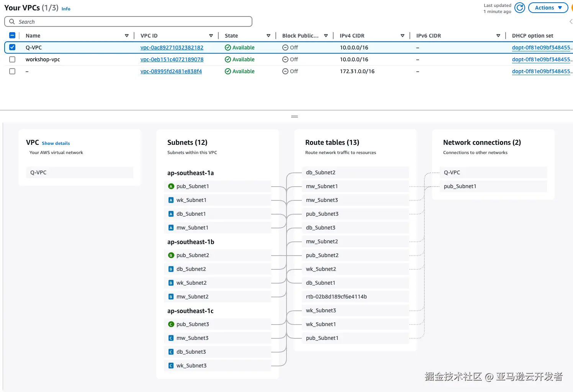Select route table wk_Subnet3
The height and width of the screenshot is (392, 573).
[355, 310]
